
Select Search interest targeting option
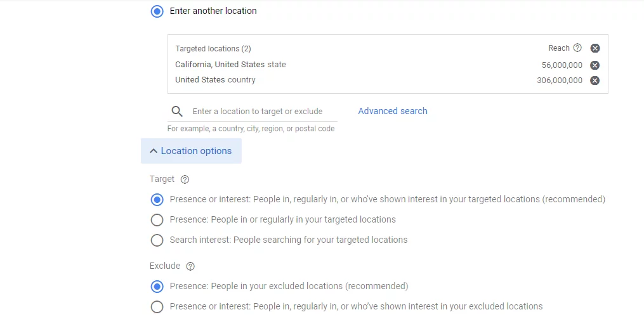coord(157,240)
